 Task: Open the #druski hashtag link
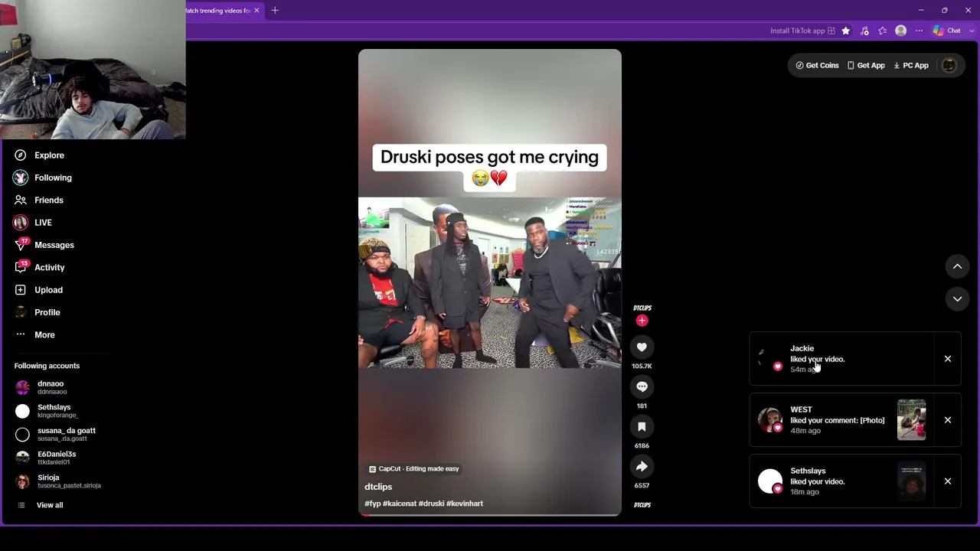pyautogui.click(x=431, y=504)
